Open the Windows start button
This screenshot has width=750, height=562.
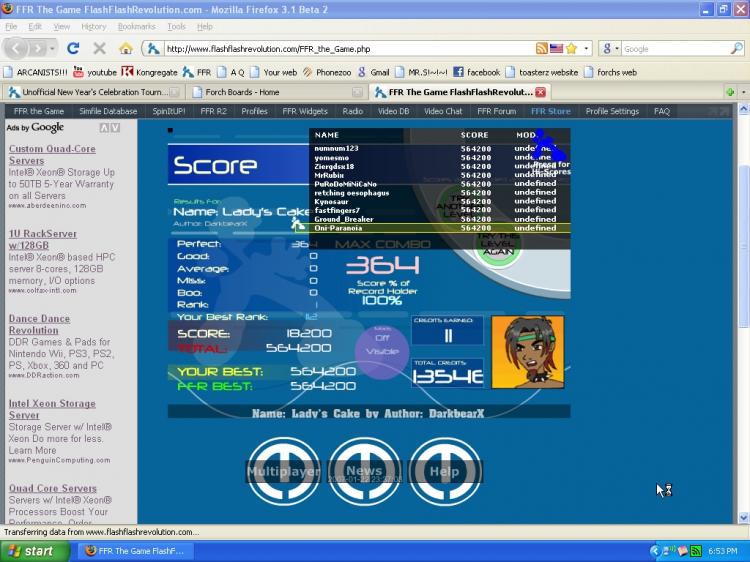point(34,551)
